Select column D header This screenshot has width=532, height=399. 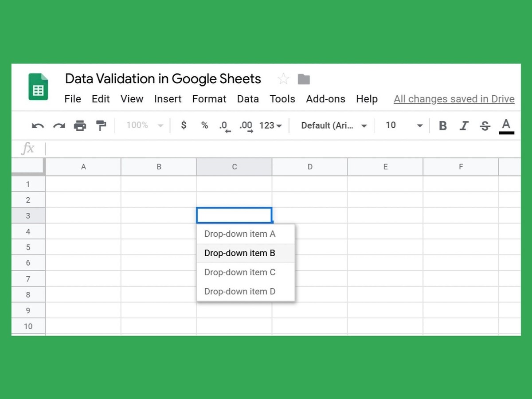[x=310, y=167]
